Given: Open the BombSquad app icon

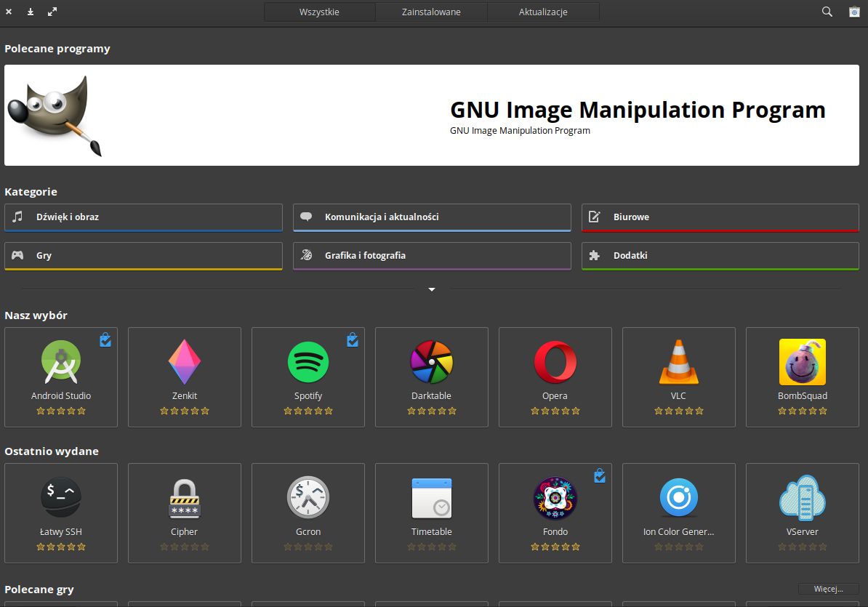Looking at the screenshot, I should [802, 362].
